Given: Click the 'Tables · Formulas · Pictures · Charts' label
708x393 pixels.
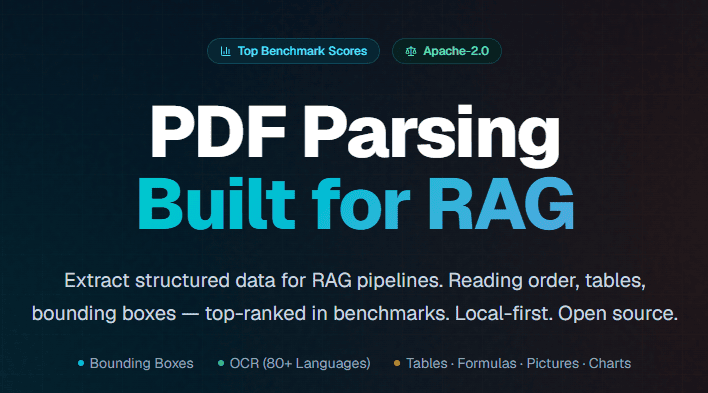Looking at the screenshot, I should pos(518,363).
